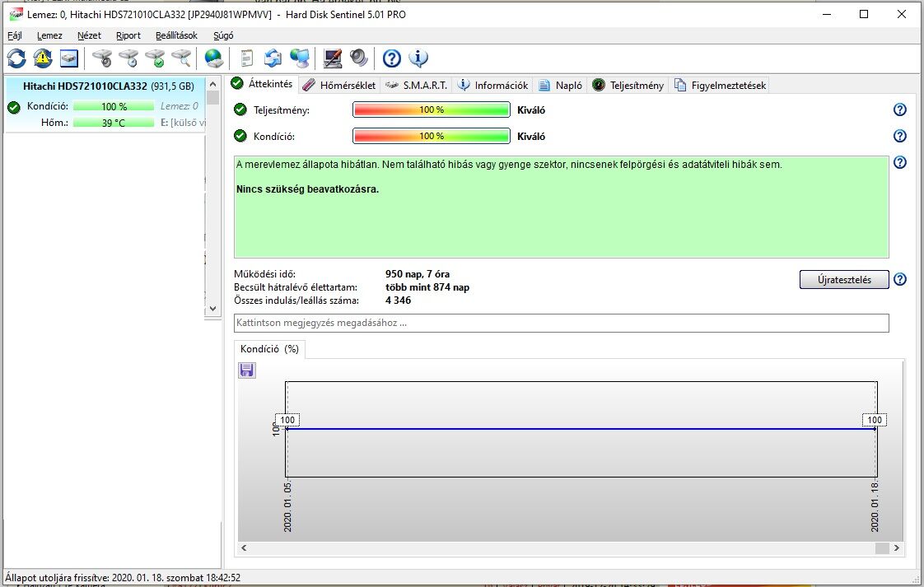Image resolution: width=924 pixels, height=587 pixels.
Task: Click the status bar Állapot utoljára frissítve text
Action: click(123, 578)
